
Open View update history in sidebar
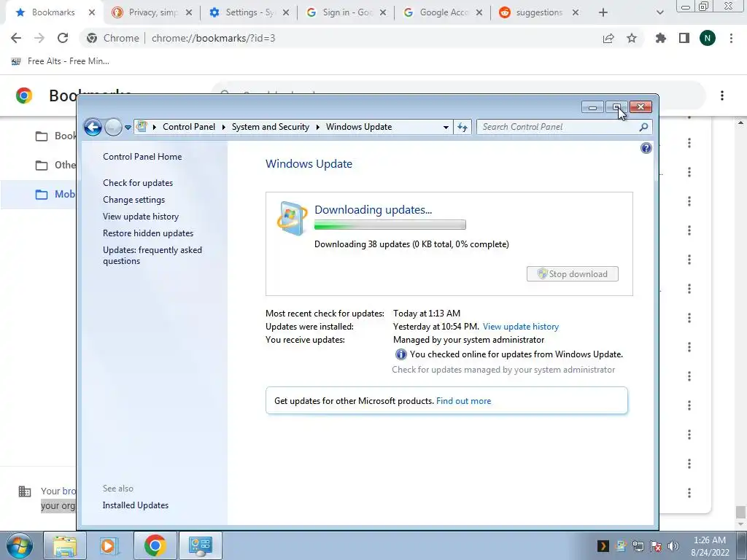[x=141, y=216]
